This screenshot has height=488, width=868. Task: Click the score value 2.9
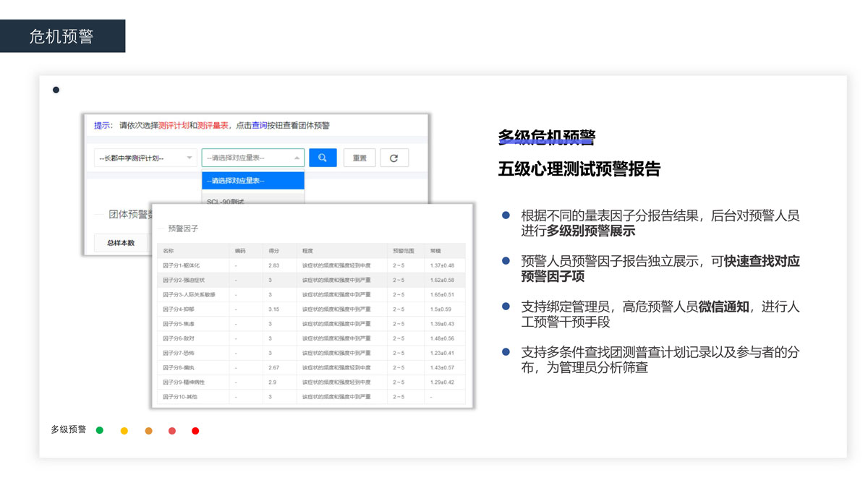pos(273,382)
